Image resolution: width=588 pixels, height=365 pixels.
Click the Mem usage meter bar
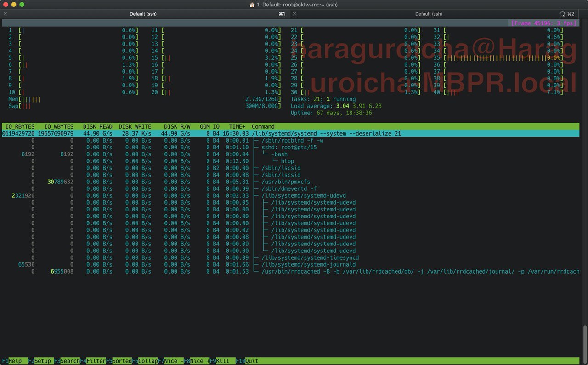tap(145, 99)
